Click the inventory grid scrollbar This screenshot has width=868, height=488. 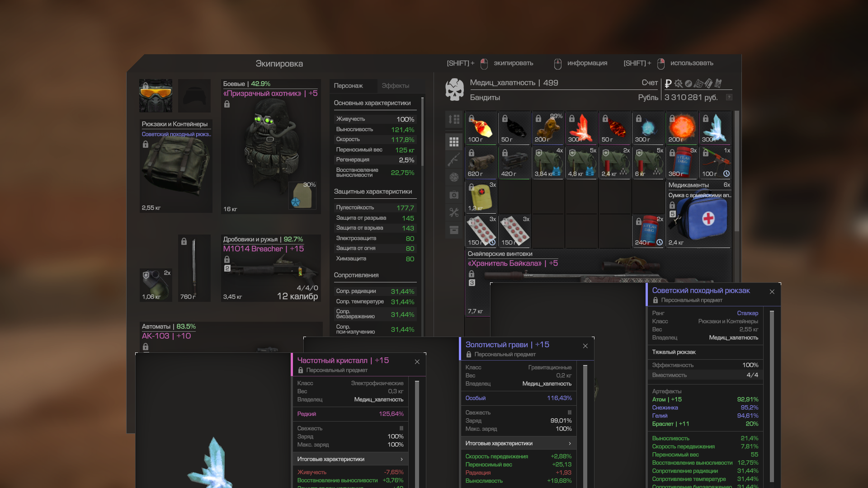[737, 171]
